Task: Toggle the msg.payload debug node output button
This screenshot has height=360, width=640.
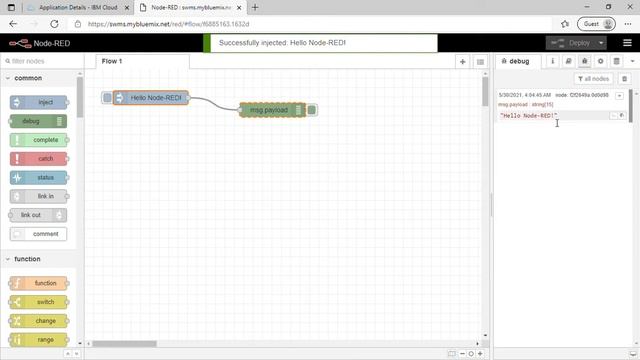Action: [312, 110]
